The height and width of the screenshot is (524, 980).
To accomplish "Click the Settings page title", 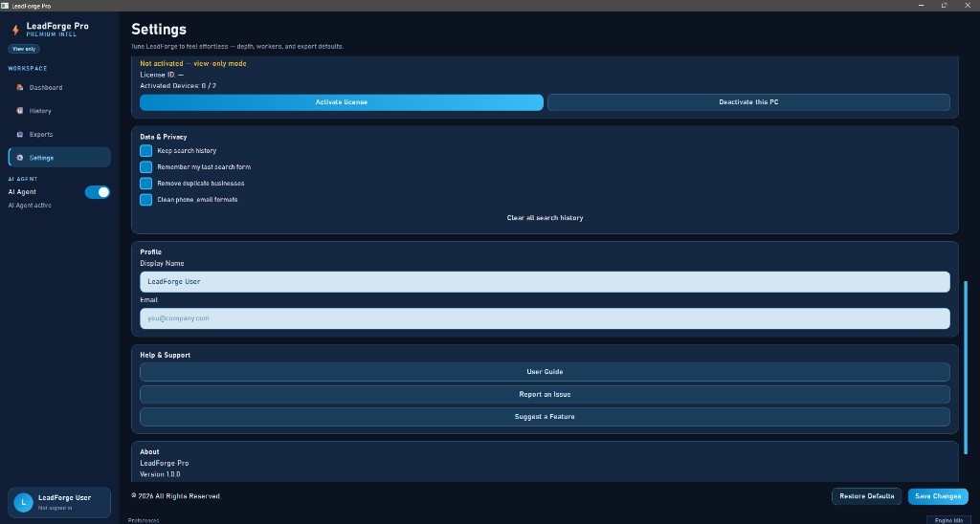I will click(159, 30).
